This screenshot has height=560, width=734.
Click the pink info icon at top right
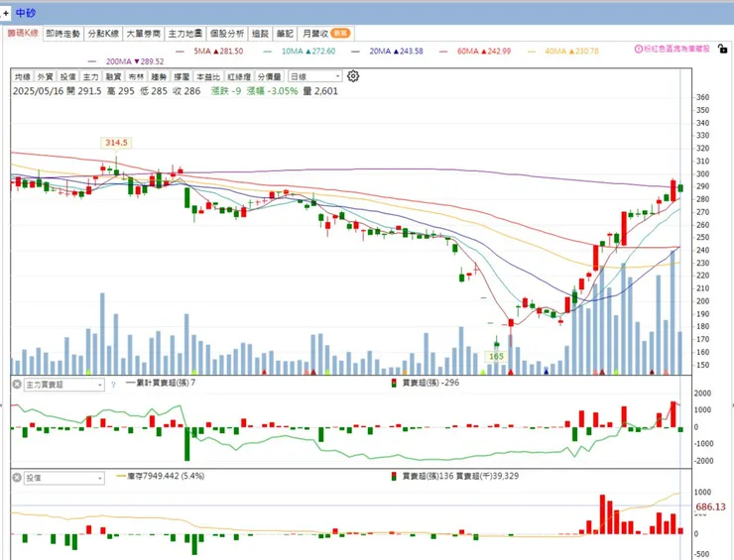click(x=638, y=49)
